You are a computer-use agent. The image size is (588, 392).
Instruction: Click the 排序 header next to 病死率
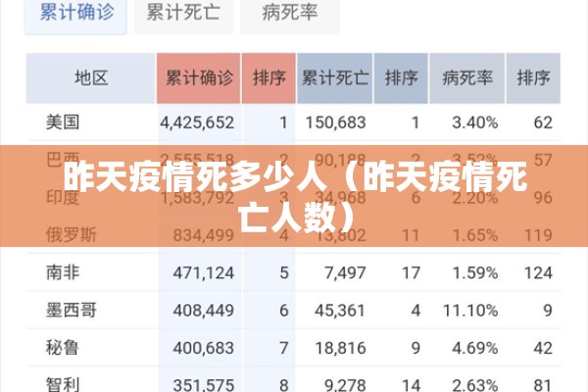pyautogui.click(x=533, y=78)
